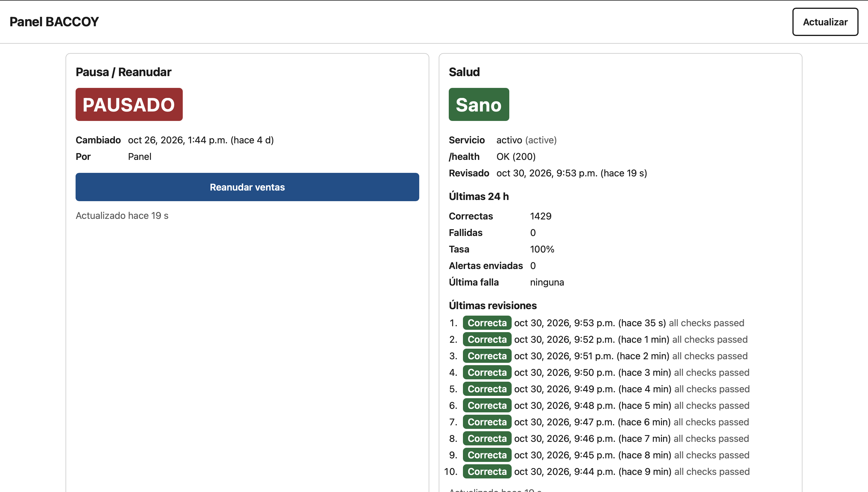Click the Cambiado label
This screenshot has height=492, width=868.
tap(98, 140)
